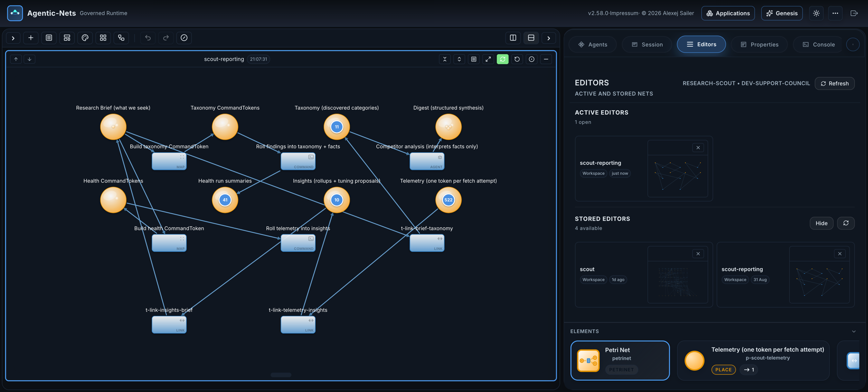
Task: Open the editor's document list icon
Action: click(x=474, y=59)
